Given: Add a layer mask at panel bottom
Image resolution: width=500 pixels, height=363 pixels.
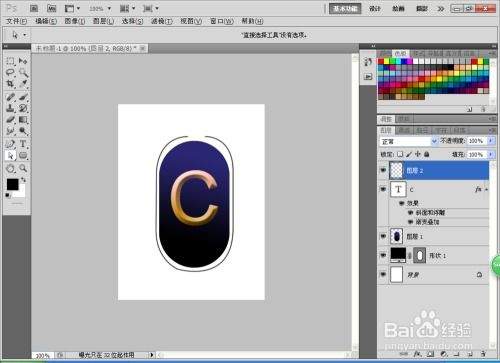Looking at the screenshot, I should (430, 354).
